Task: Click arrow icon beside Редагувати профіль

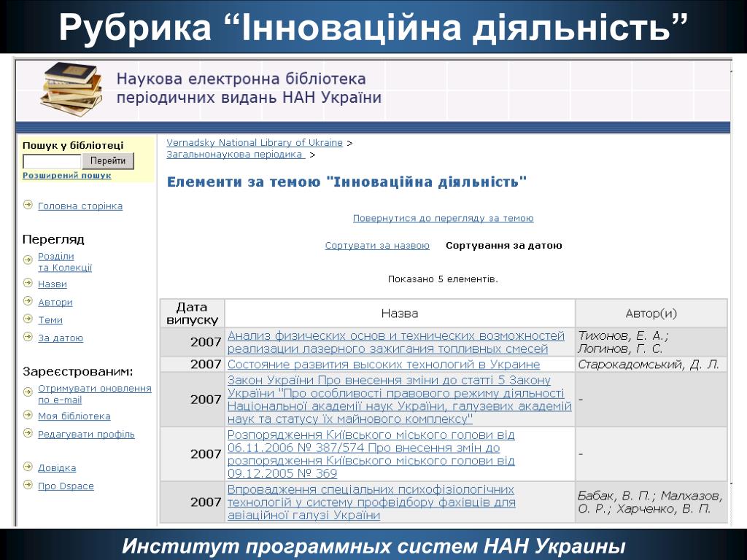Action: click(28, 433)
